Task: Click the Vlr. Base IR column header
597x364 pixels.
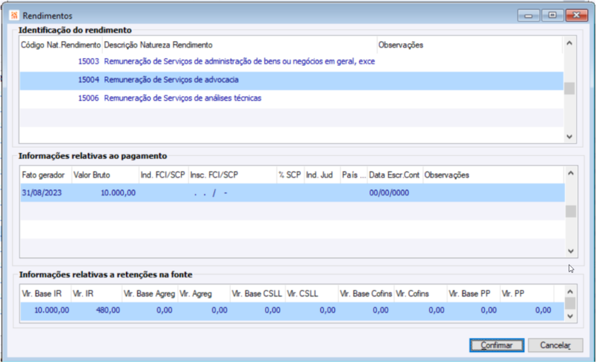Action: click(x=46, y=294)
